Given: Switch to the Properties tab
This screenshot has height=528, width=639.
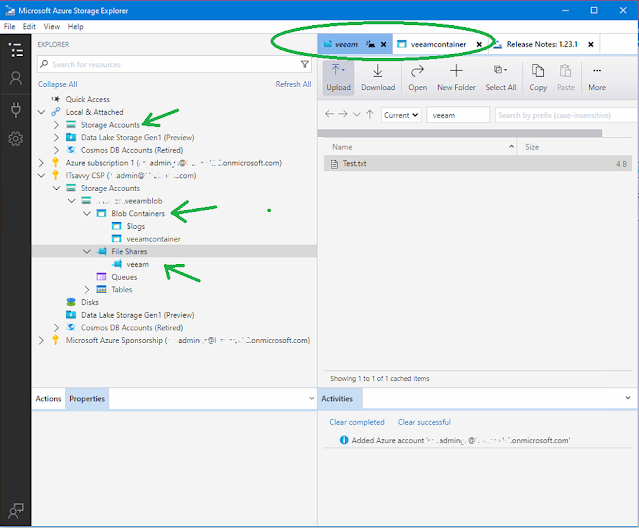Looking at the screenshot, I should 87,398.
